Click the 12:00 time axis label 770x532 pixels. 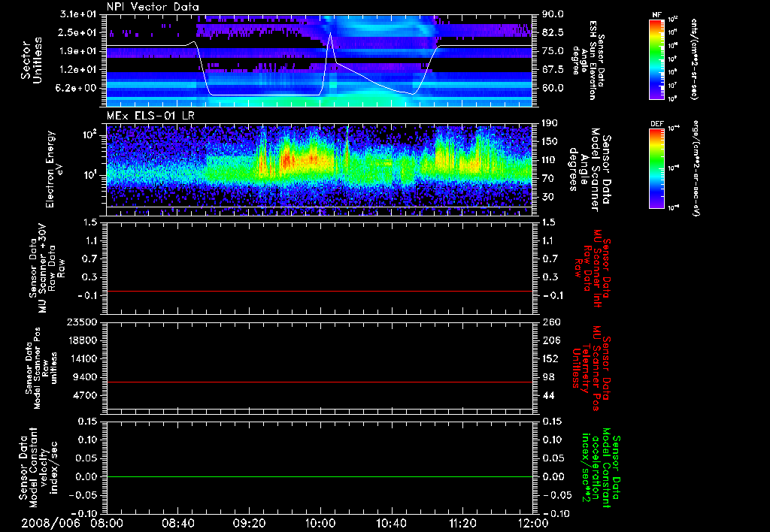coord(533,522)
